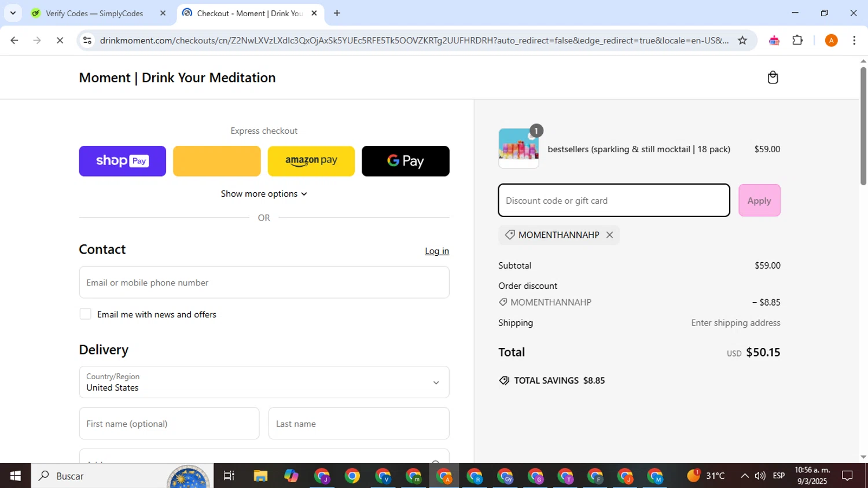Click the Log in link
The image size is (868, 488).
click(x=437, y=251)
